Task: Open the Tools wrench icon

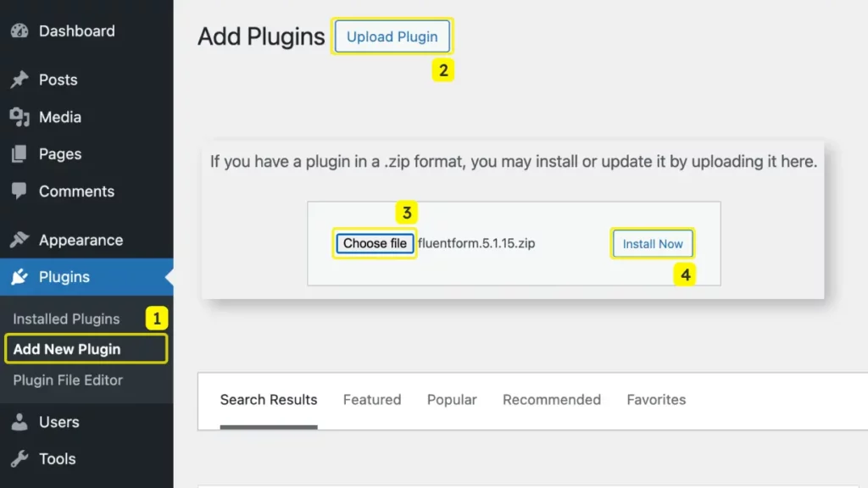Action: (19, 458)
